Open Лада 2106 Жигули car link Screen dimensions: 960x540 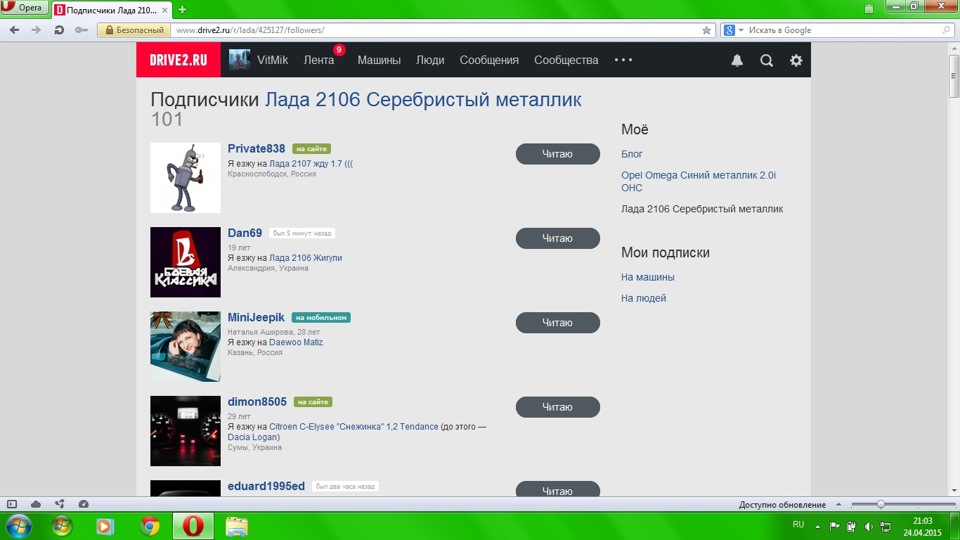tap(306, 258)
